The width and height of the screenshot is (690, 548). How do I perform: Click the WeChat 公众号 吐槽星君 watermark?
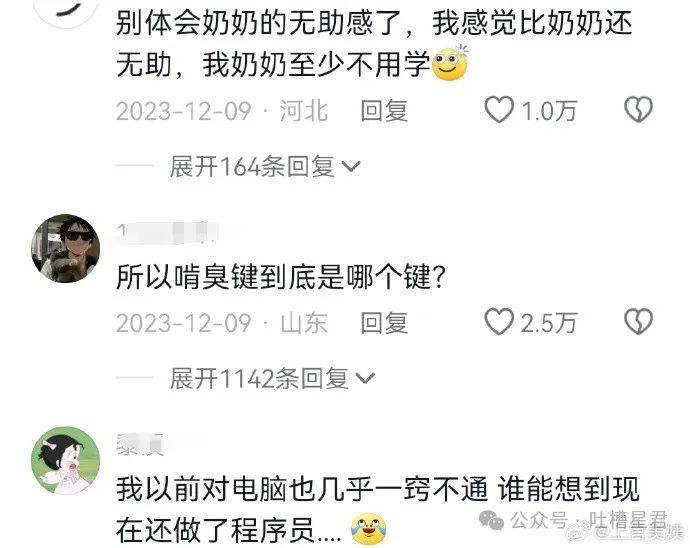click(573, 520)
